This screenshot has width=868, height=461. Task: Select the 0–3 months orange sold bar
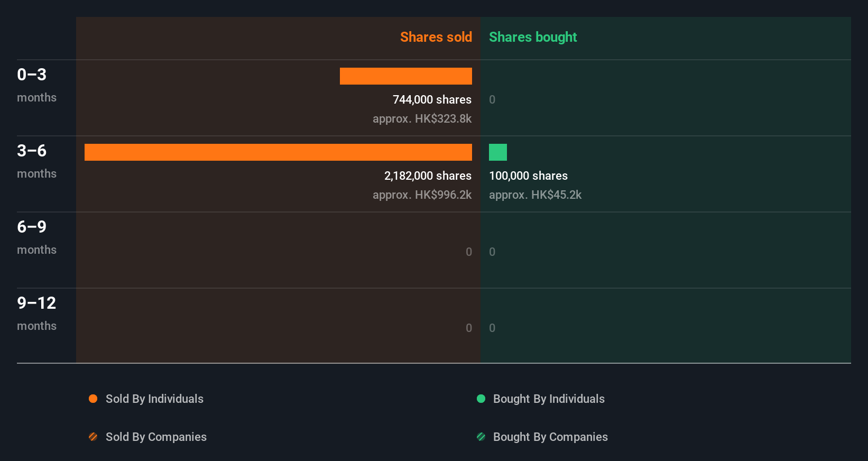(x=406, y=76)
